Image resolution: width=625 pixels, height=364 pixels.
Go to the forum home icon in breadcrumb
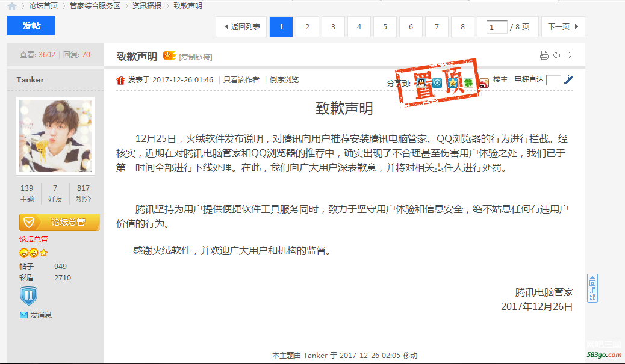click(12, 6)
